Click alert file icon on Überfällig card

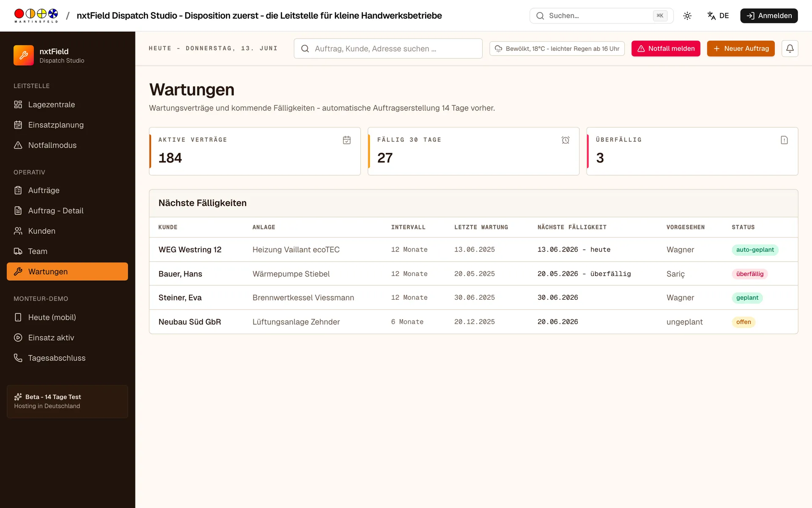784,140
